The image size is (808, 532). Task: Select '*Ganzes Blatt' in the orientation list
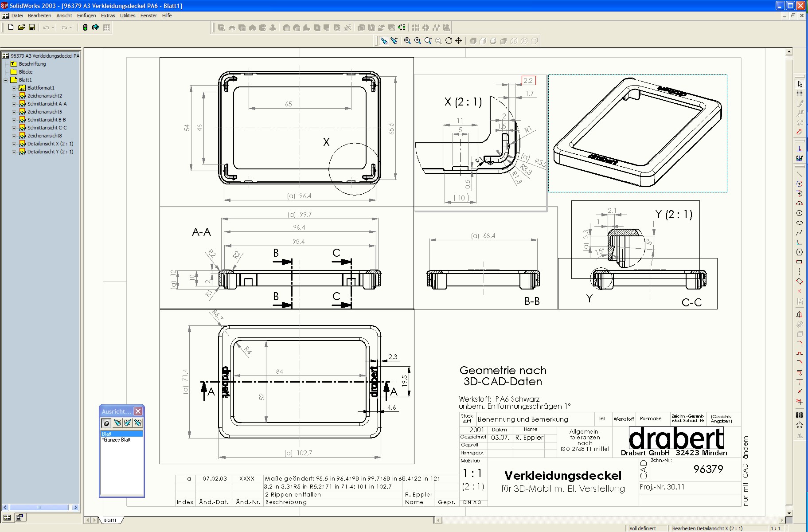pyautogui.click(x=117, y=440)
